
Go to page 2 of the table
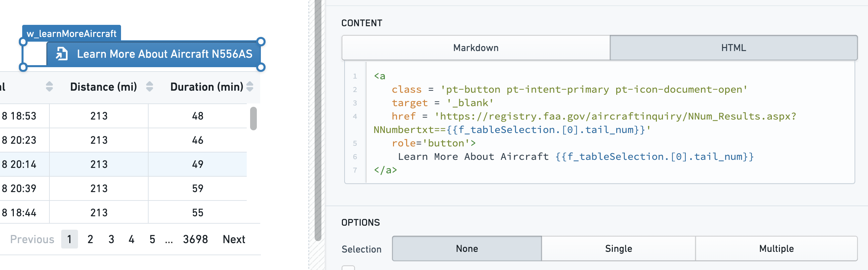pyautogui.click(x=90, y=239)
